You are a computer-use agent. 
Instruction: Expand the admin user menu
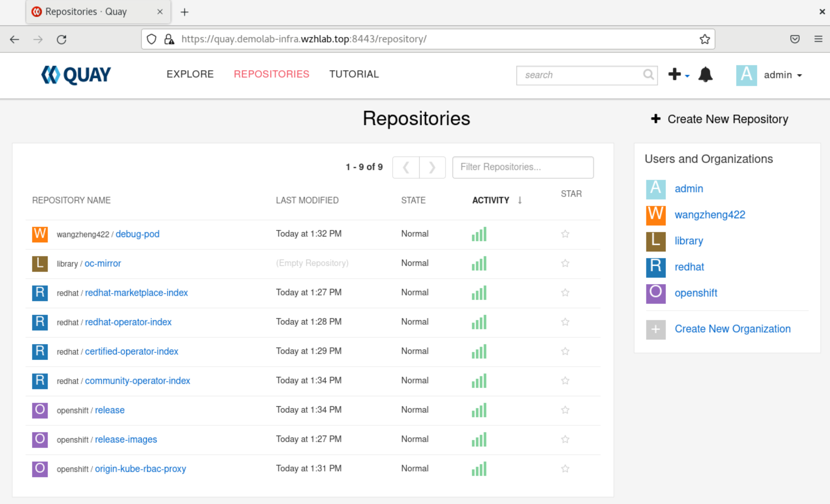(x=782, y=75)
